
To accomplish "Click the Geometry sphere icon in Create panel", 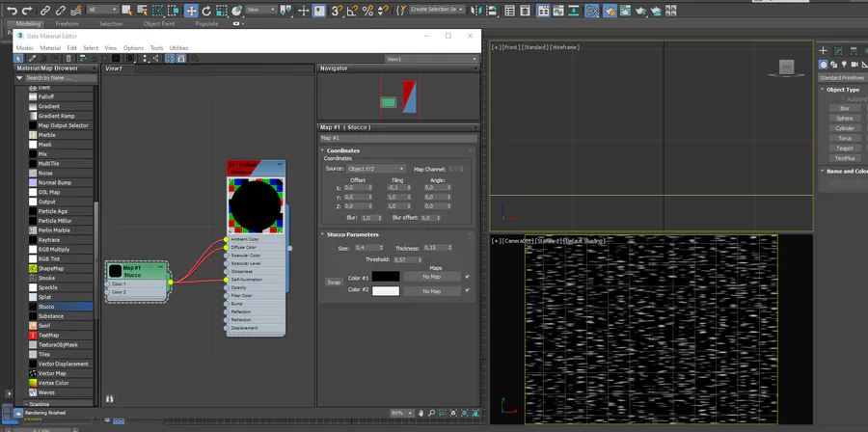I will point(823,65).
